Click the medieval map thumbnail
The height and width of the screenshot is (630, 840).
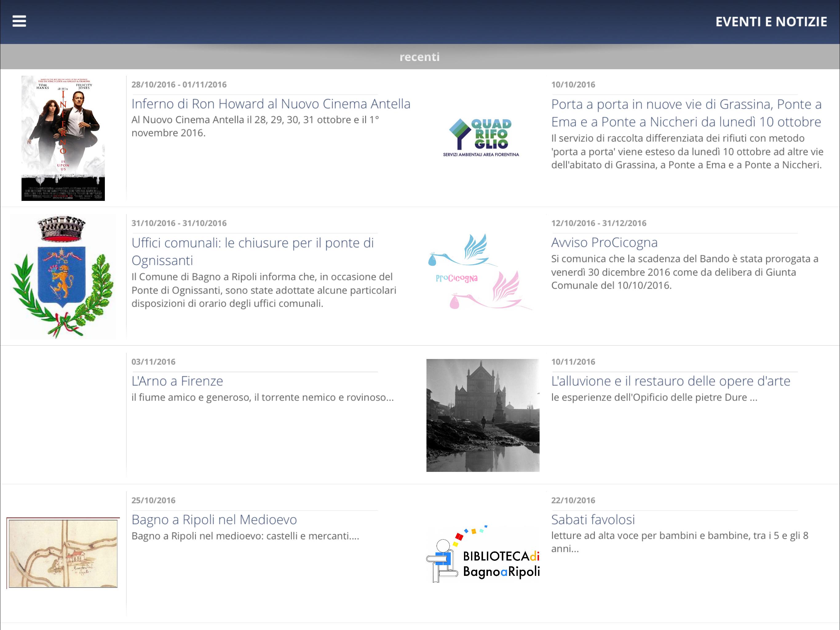(63, 553)
